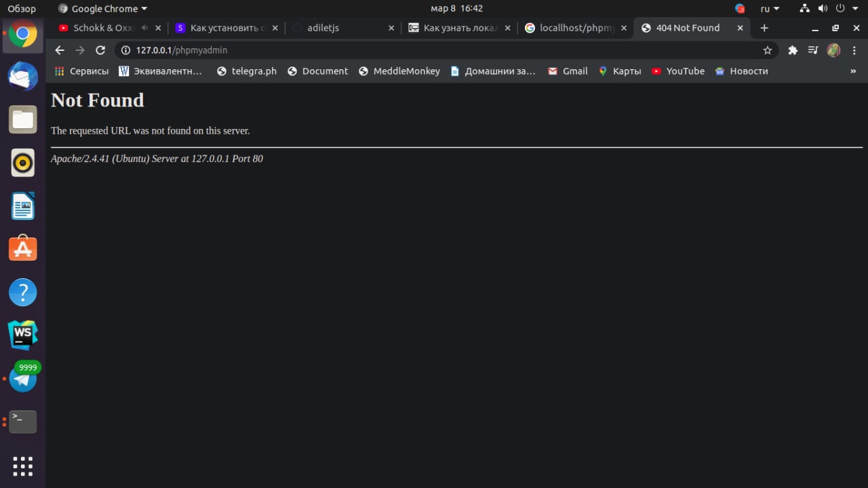Open the ru keyboard layout dropdown
Screen dimensions: 868x488
pos(770,9)
